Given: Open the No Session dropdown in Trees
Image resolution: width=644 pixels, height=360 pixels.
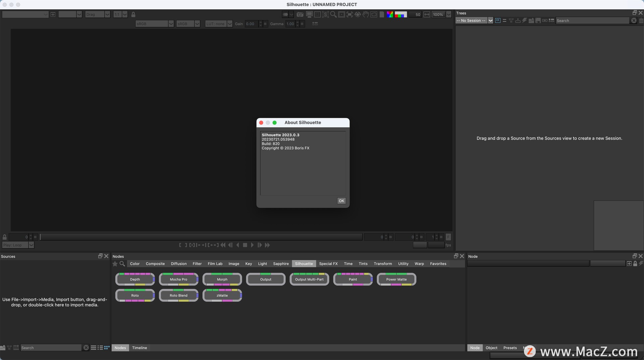Looking at the screenshot, I should coord(474,20).
